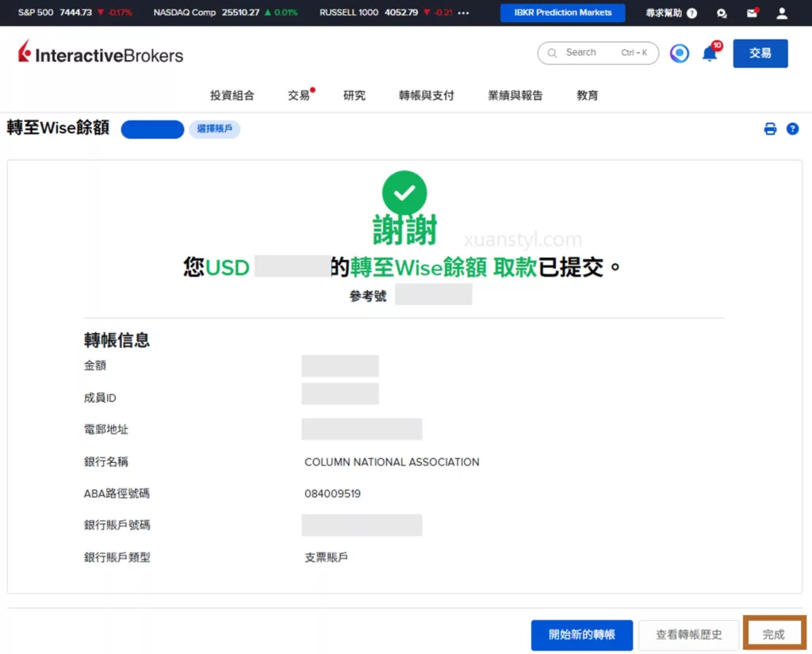Click 查看轉帳歷史 button
The width and height of the screenshot is (812, 654).
[688, 634]
